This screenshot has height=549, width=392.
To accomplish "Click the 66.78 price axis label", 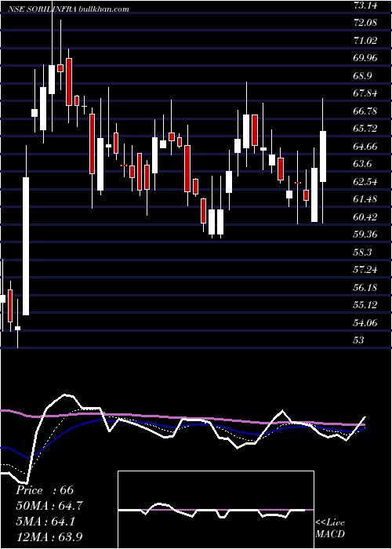I will coord(366,111).
